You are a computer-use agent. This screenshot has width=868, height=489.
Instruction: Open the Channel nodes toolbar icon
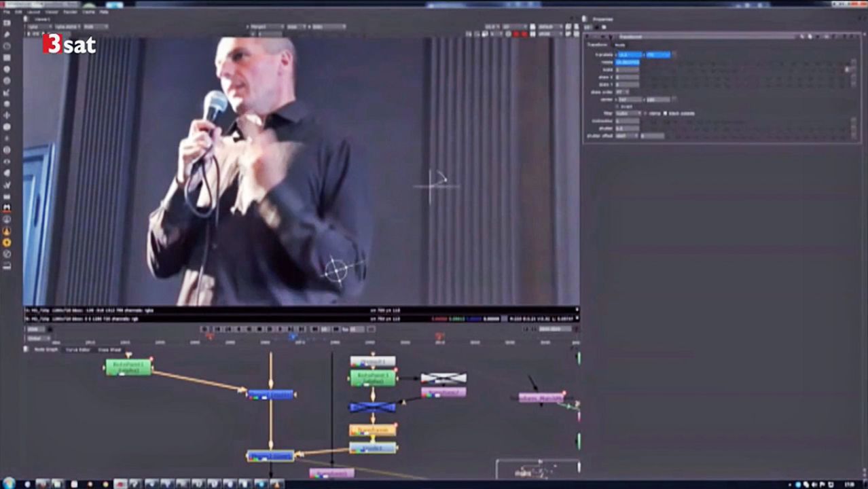click(7, 57)
